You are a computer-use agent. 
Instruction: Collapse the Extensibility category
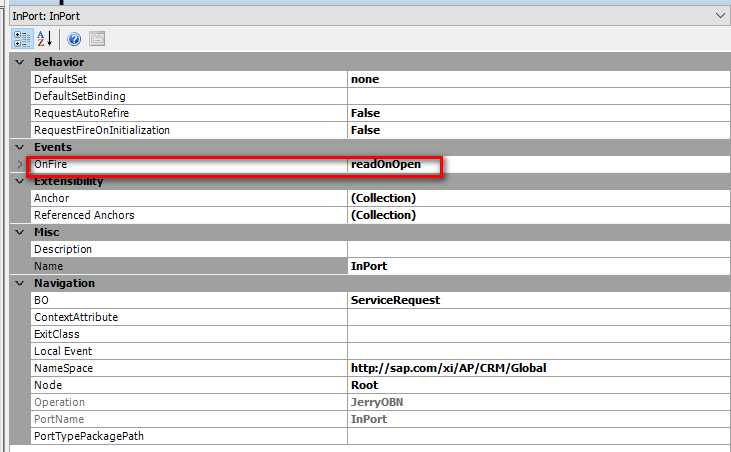tap(20, 181)
